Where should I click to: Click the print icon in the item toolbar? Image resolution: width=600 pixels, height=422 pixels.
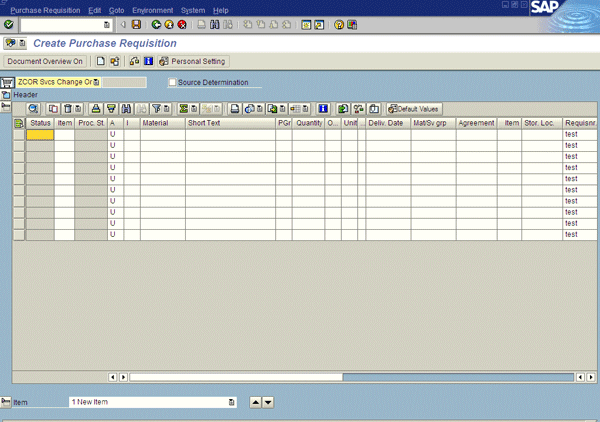[96, 108]
